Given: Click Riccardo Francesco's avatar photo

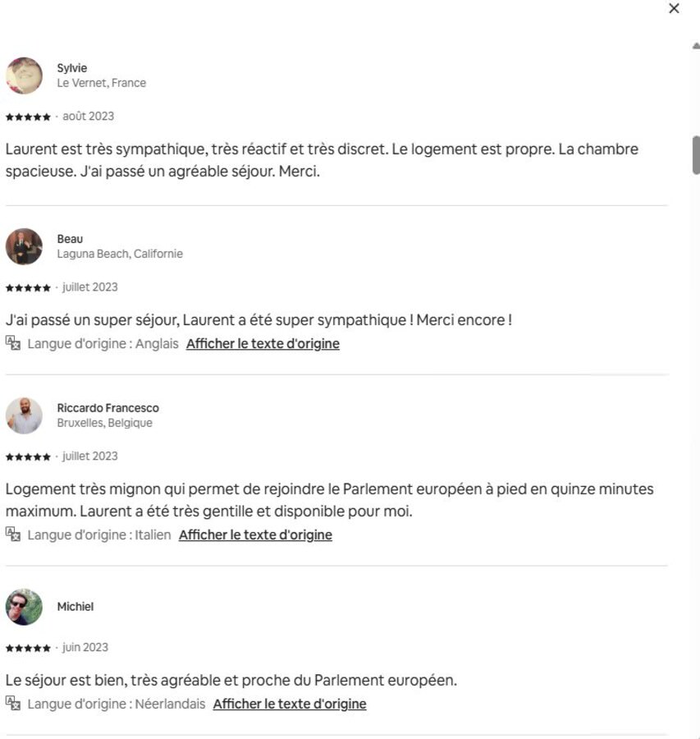Looking at the screenshot, I should (24, 415).
